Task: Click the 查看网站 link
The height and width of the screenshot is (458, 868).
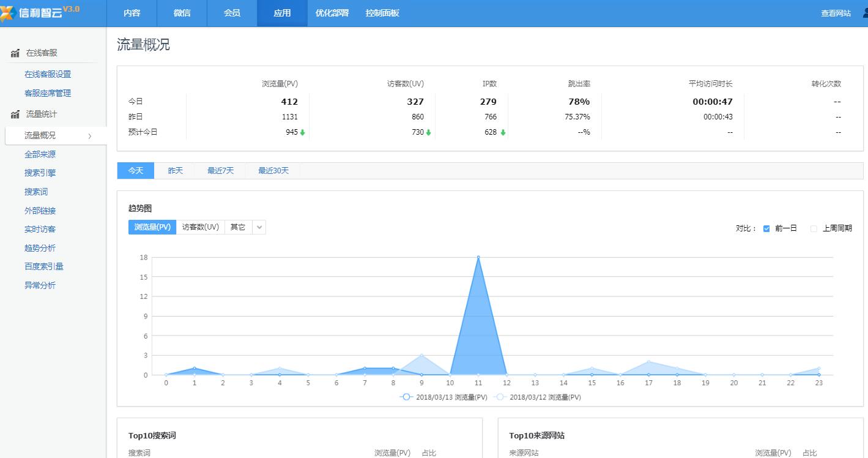Action: (x=834, y=12)
